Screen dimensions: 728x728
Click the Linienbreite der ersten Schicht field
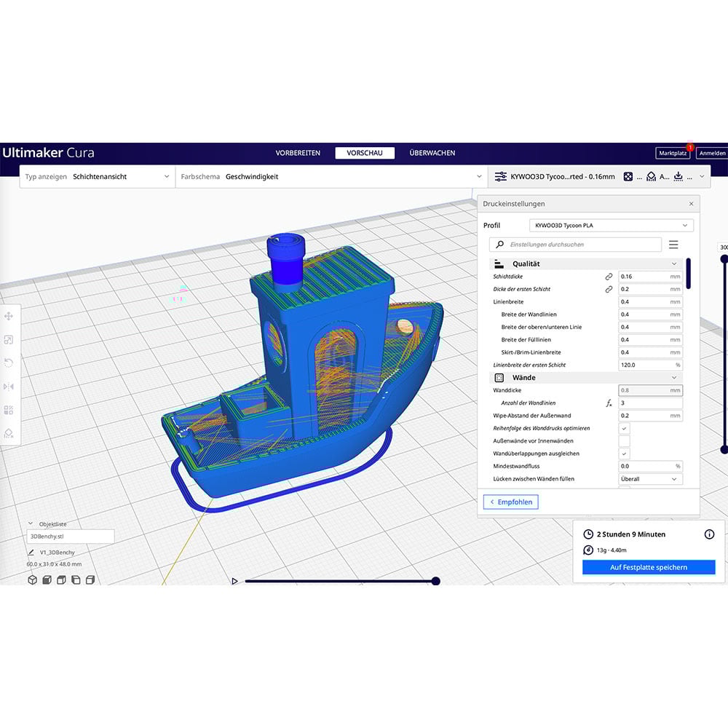coord(650,365)
